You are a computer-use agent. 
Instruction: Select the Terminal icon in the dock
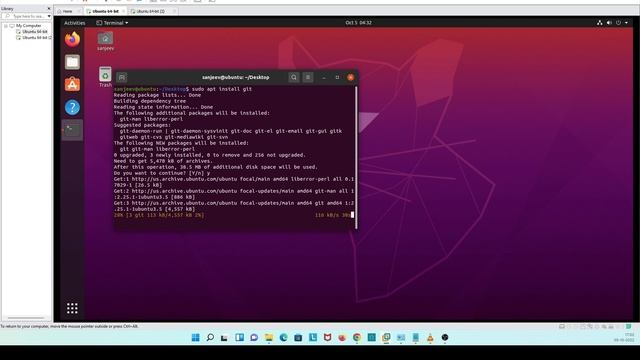[72, 130]
